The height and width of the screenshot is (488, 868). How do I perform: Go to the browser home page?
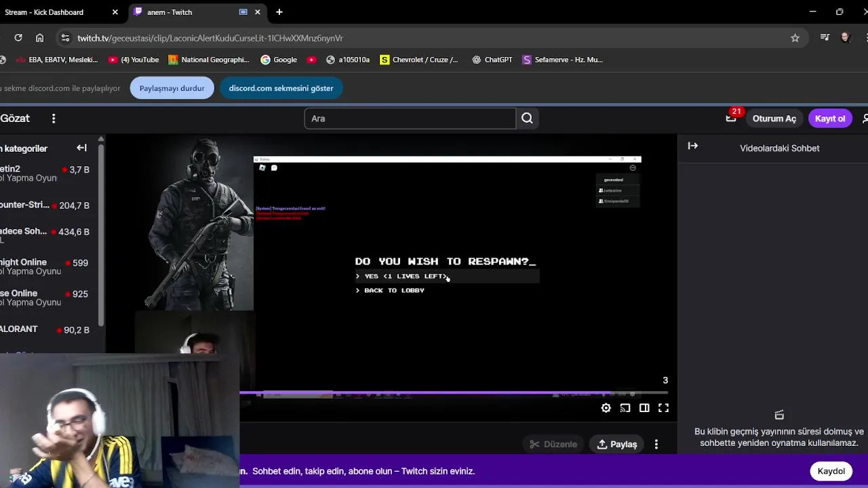pyautogui.click(x=39, y=38)
